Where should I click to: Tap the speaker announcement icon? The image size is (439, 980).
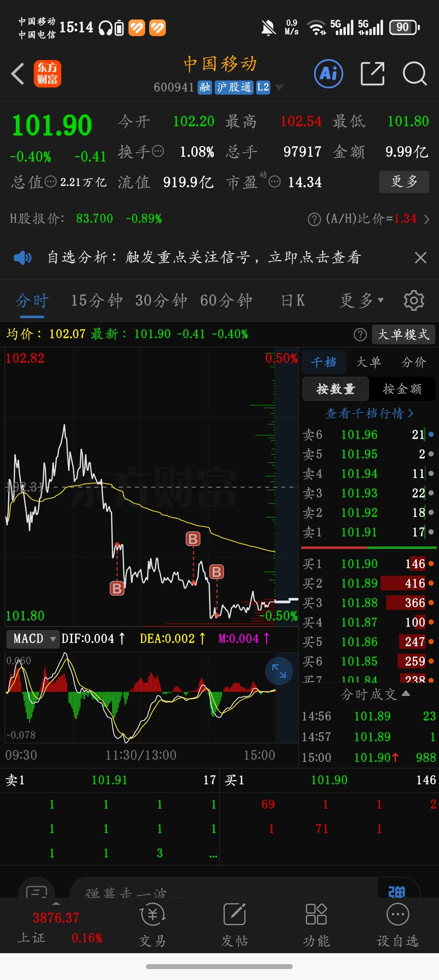(22, 258)
